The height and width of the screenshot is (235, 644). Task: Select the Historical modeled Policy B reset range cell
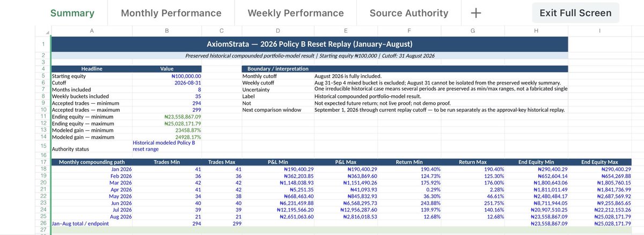point(167,146)
